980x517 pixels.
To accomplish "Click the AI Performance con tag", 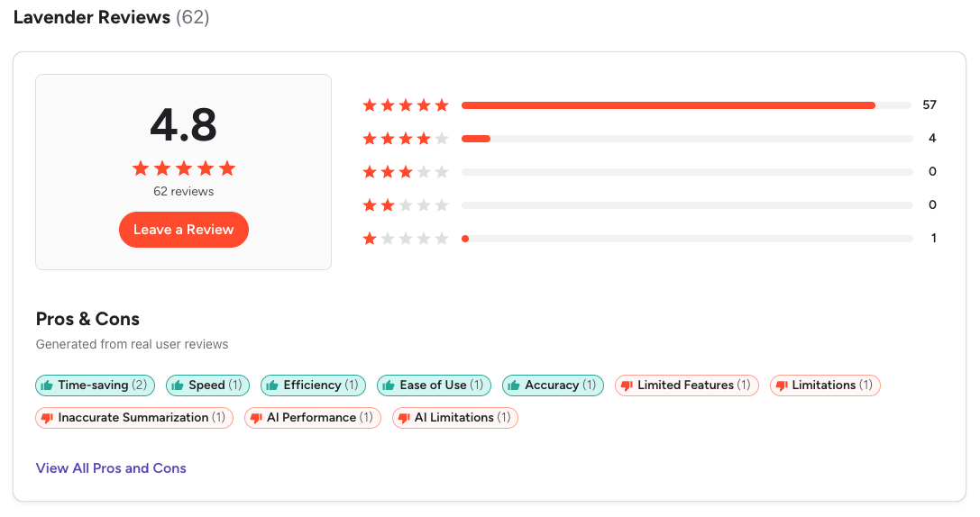I will 312,418.
